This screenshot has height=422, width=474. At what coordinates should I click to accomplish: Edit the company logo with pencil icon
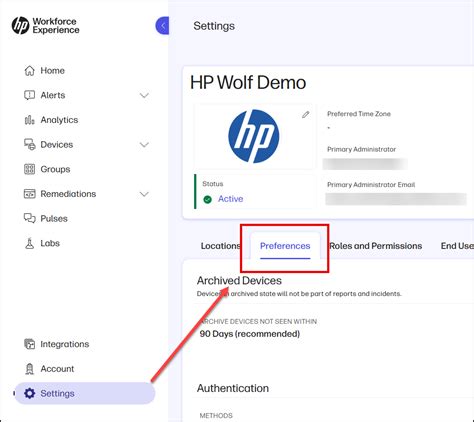pos(305,115)
